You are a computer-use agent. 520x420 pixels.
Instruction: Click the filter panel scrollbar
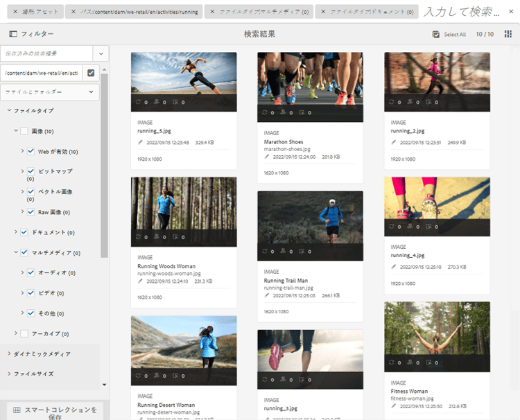105,166
